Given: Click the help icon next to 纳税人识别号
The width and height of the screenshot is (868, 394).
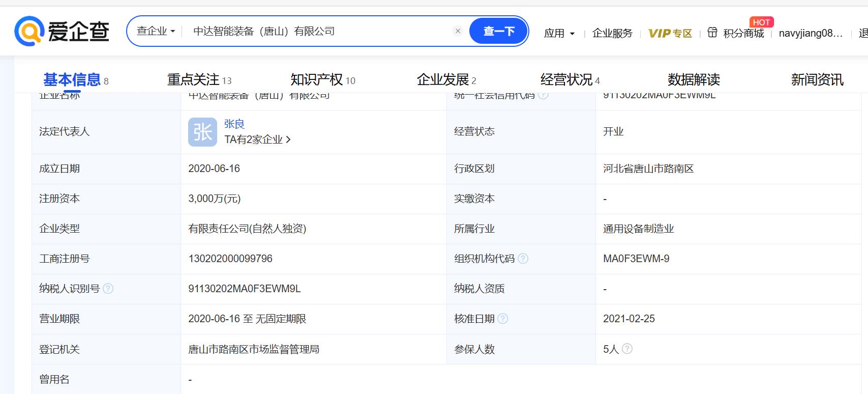Looking at the screenshot, I should (108, 289).
